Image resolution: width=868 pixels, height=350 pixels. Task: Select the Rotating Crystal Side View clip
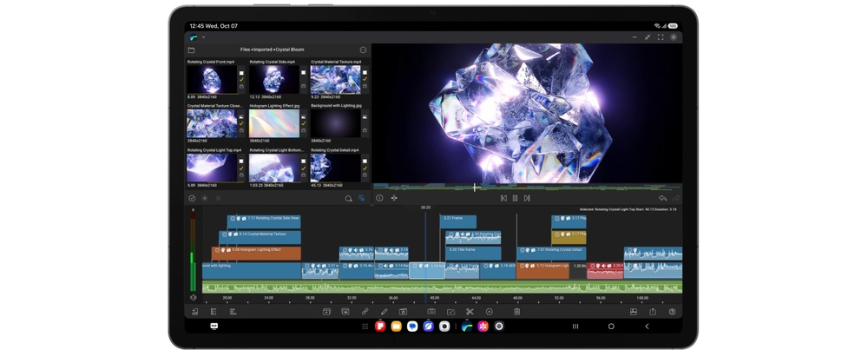pos(264,221)
